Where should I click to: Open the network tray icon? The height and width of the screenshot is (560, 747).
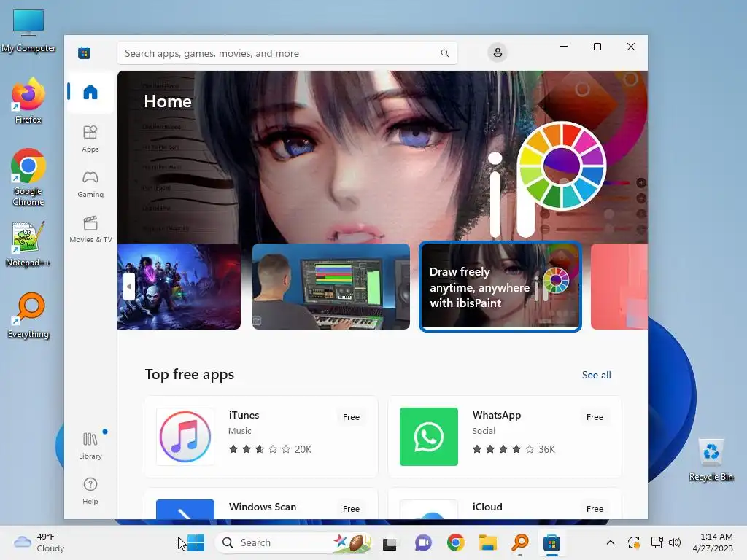[x=657, y=542]
